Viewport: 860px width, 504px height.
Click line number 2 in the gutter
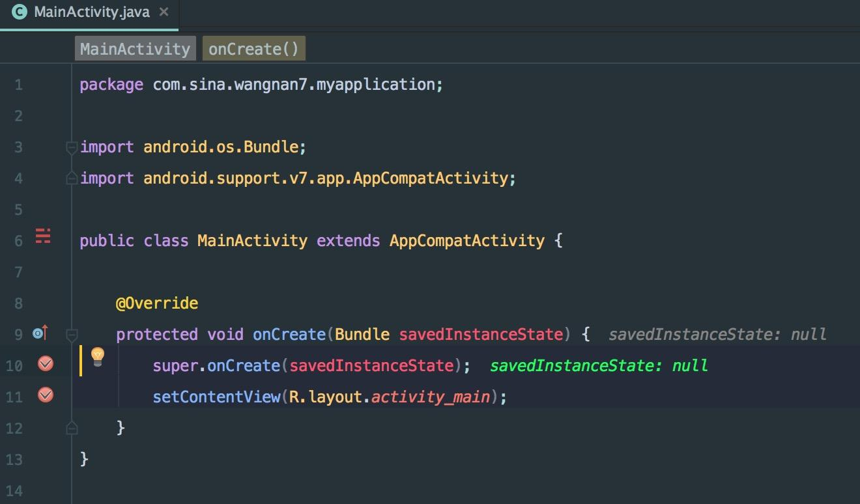pos(18,116)
